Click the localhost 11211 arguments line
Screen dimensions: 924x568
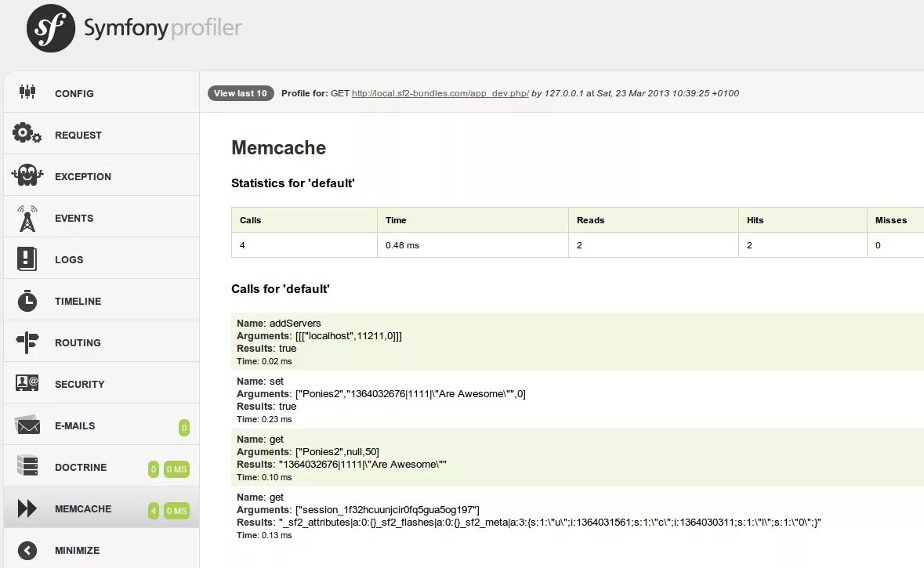(x=320, y=336)
